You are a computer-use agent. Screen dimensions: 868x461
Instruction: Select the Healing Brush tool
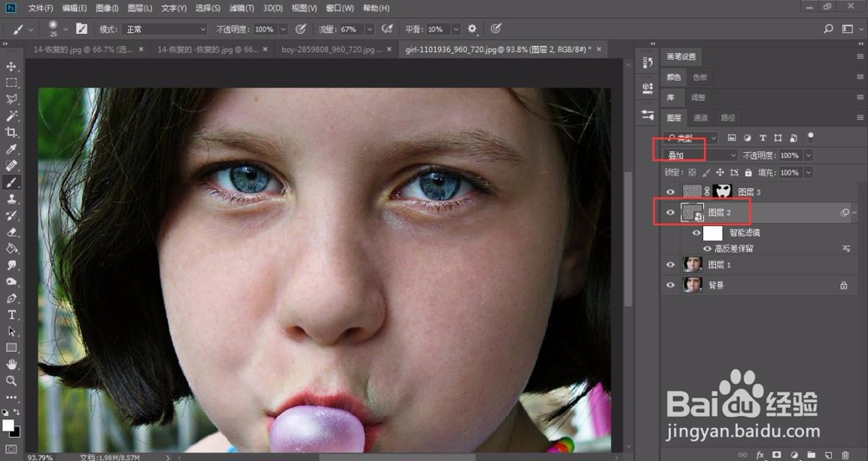pyautogui.click(x=11, y=166)
